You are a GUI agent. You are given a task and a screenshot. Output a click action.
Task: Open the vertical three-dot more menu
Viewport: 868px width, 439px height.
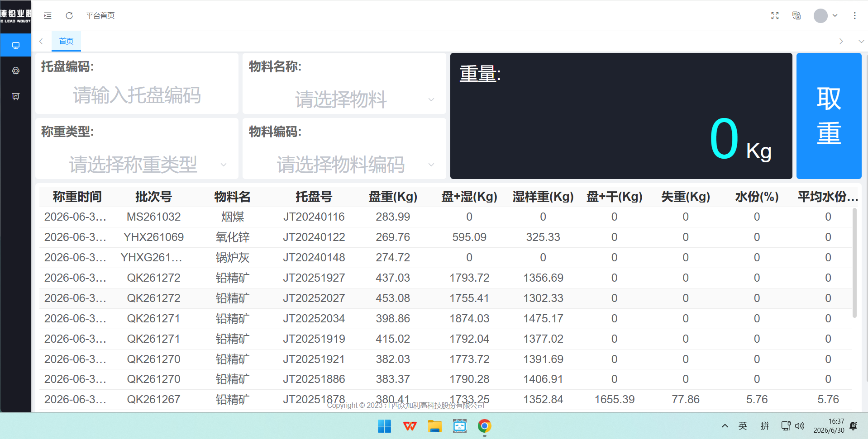click(854, 16)
